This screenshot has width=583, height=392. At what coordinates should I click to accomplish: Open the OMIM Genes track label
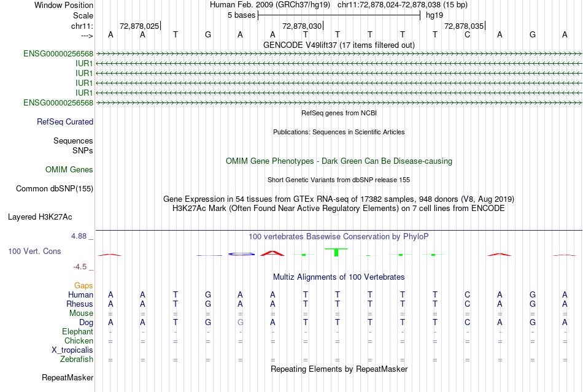(69, 170)
